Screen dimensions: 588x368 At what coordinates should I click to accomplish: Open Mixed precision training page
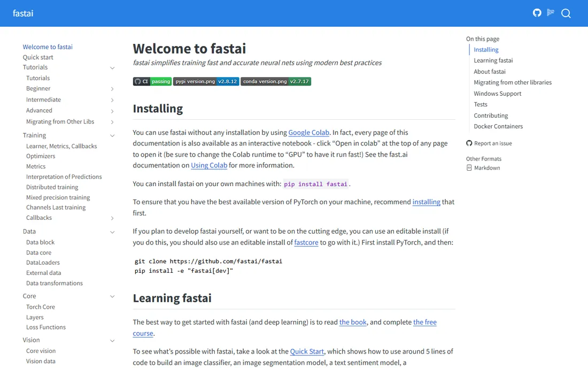coord(58,197)
